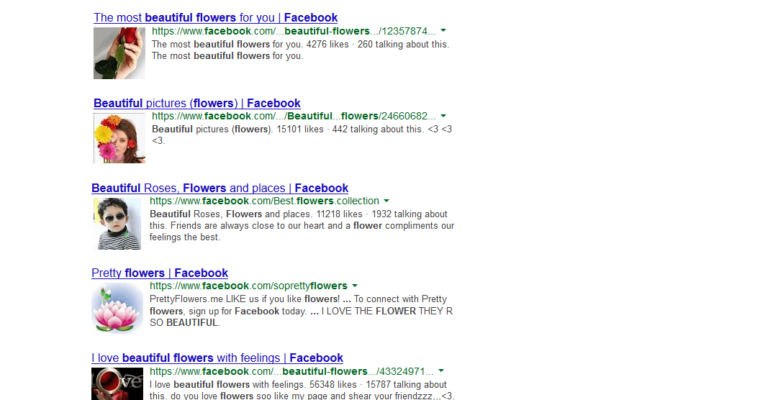
Task: Open 'I love beautiful flowers with feelings' result
Action: point(217,358)
